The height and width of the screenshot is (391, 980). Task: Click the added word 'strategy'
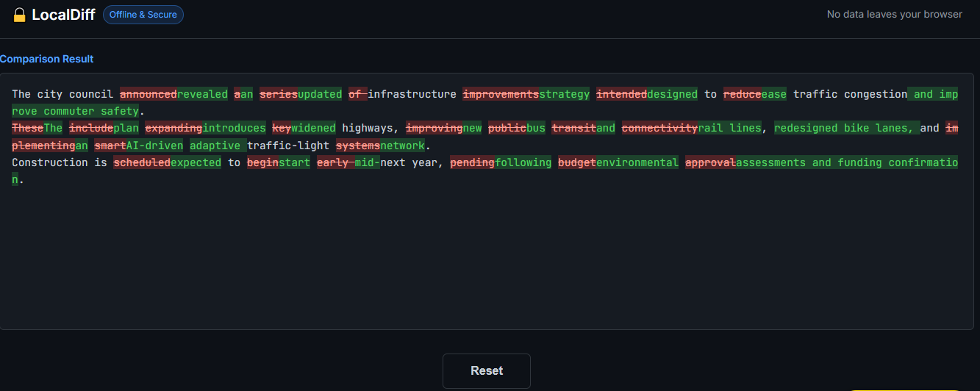click(x=565, y=94)
